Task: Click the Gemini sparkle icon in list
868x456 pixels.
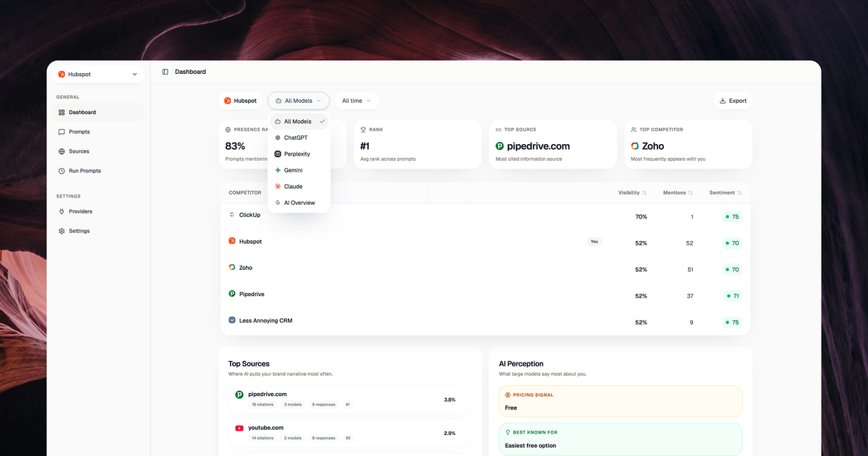Action: (x=278, y=170)
